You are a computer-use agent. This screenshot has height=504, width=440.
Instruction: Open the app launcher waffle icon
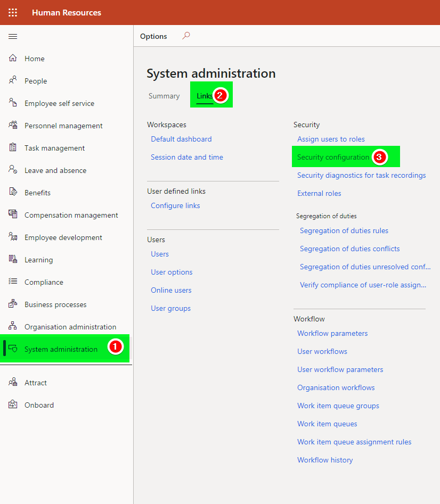13,13
